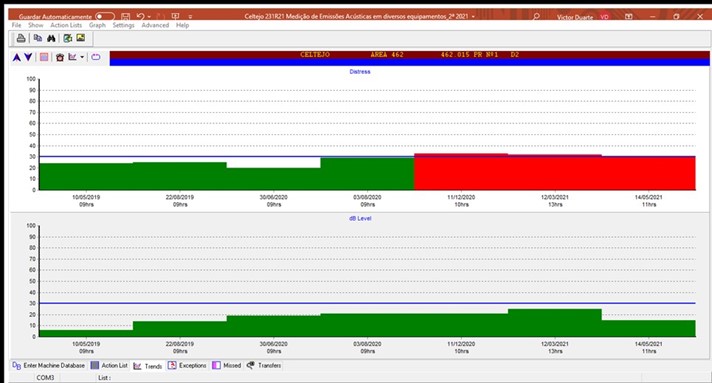Click the pink square grid icon
Screen dimensions: 712x383
click(44, 57)
